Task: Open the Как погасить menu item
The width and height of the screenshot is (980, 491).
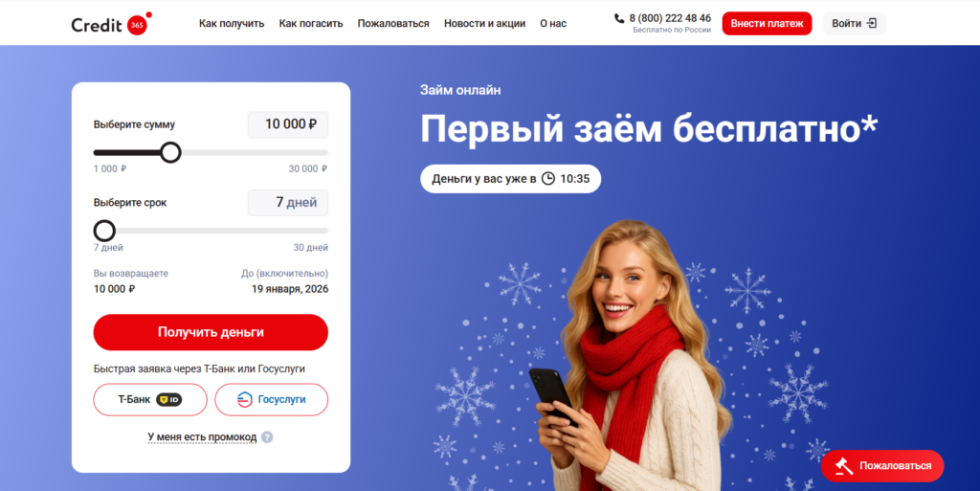Action: tap(311, 24)
